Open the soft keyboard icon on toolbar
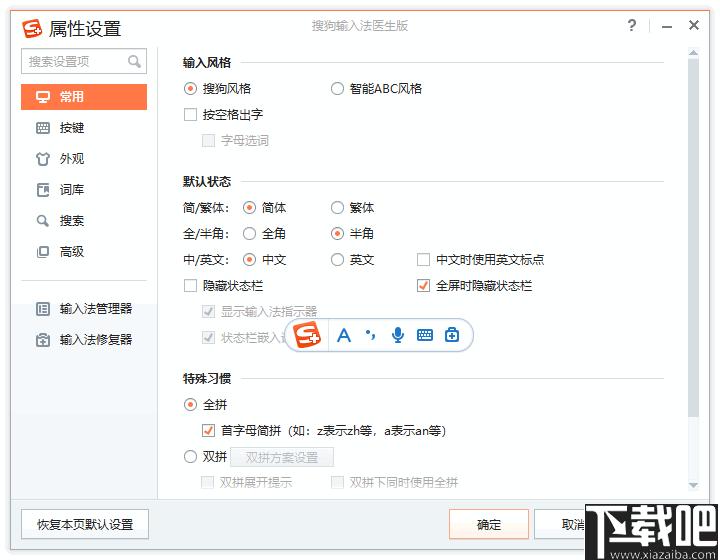The image size is (720, 560). pyautogui.click(x=425, y=335)
